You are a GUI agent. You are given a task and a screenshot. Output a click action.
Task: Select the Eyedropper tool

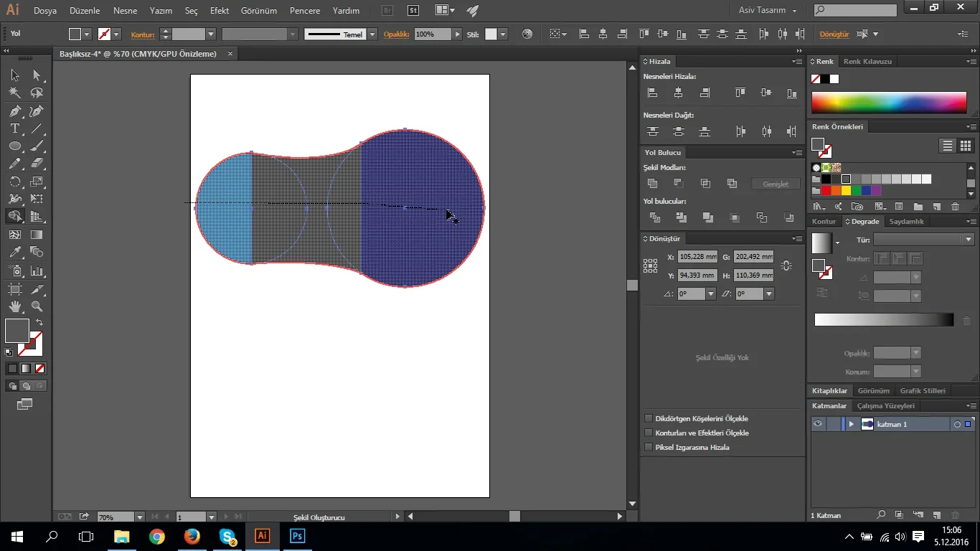[x=15, y=252]
